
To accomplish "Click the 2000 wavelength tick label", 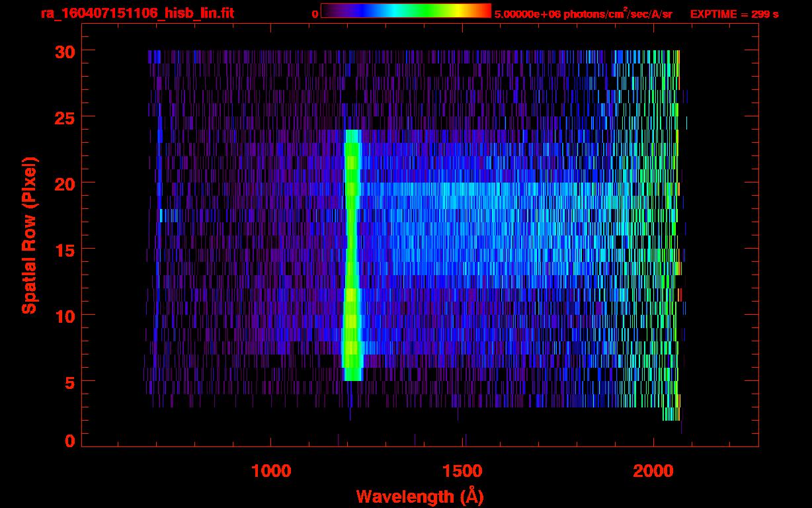I will click(653, 471).
